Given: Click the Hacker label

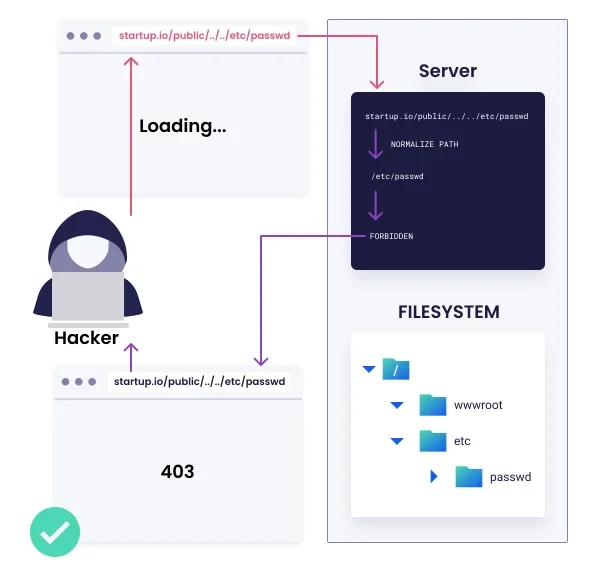Looking at the screenshot, I should pyautogui.click(x=86, y=338).
